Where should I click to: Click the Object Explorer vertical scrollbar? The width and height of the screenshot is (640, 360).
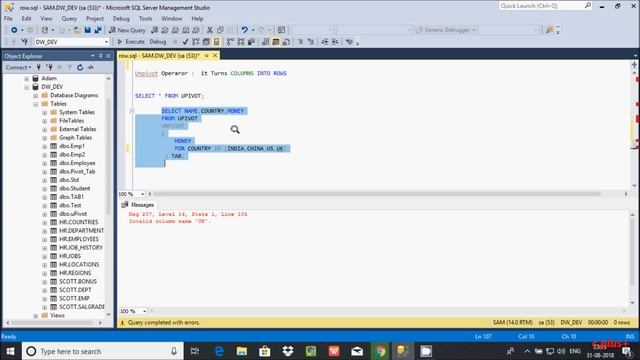(x=109, y=155)
